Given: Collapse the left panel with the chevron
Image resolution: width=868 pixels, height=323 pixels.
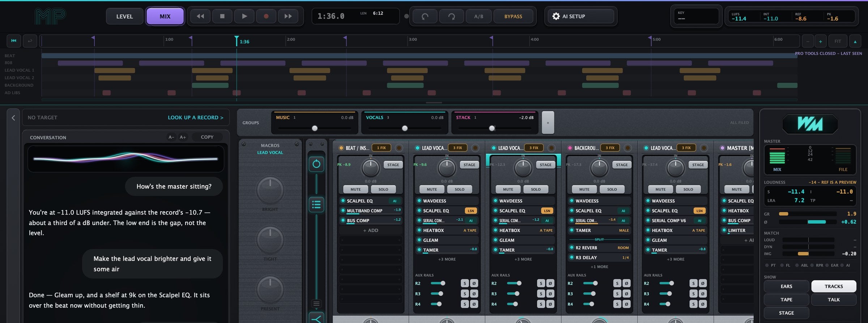Looking at the screenshot, I should coord(13,118).
